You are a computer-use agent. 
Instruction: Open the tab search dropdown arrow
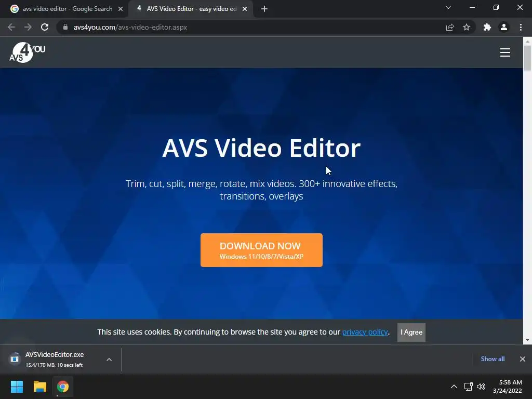[448, 7]
